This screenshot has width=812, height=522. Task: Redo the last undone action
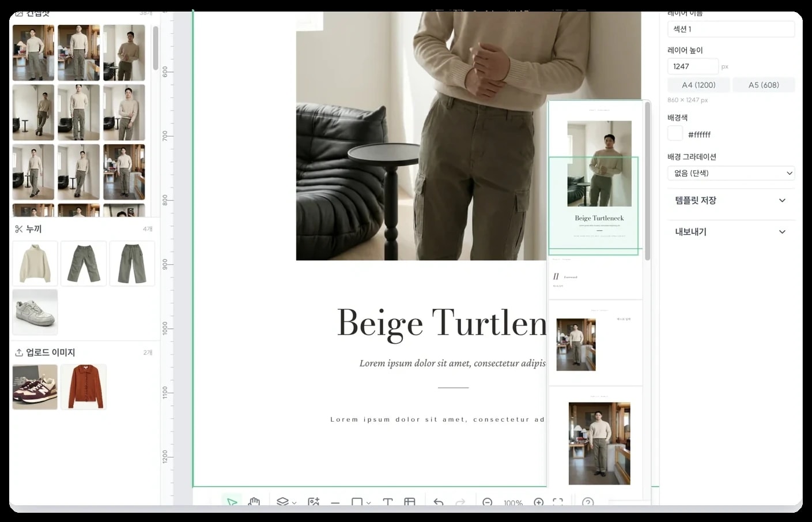460,502
